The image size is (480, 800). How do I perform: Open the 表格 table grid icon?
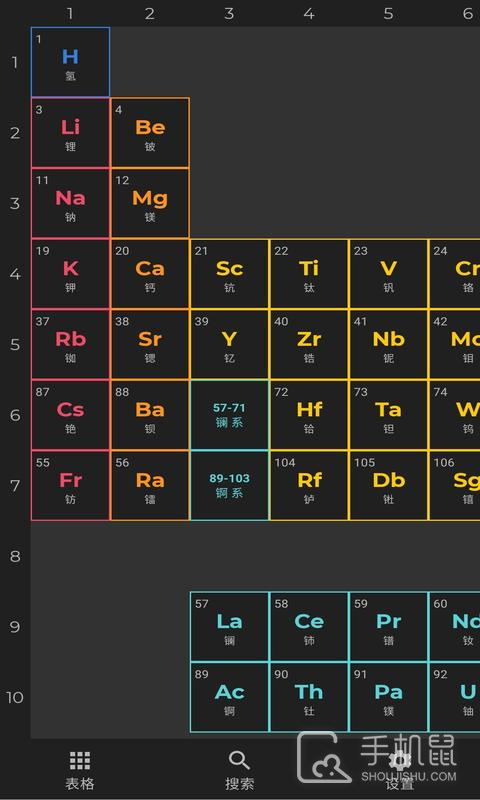coord(80,761)
